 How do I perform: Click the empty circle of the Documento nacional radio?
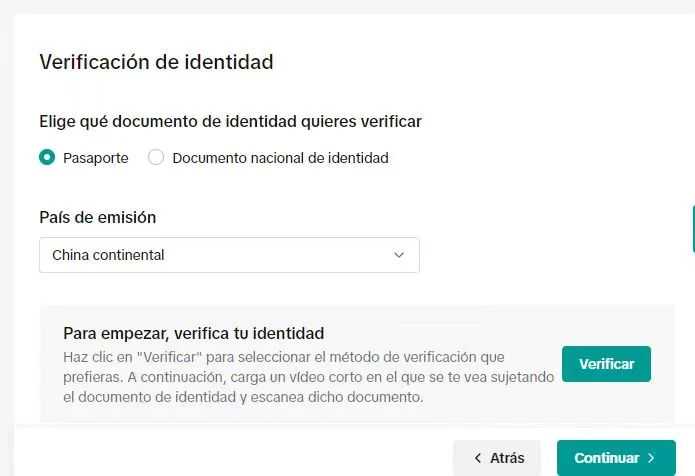tap(156, 157)
